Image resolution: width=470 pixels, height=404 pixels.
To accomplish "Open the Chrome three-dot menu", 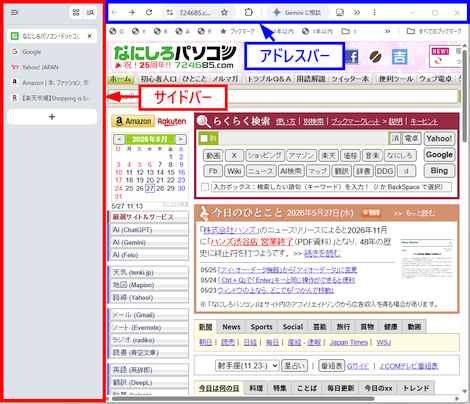I will click(x=374, y=13).
